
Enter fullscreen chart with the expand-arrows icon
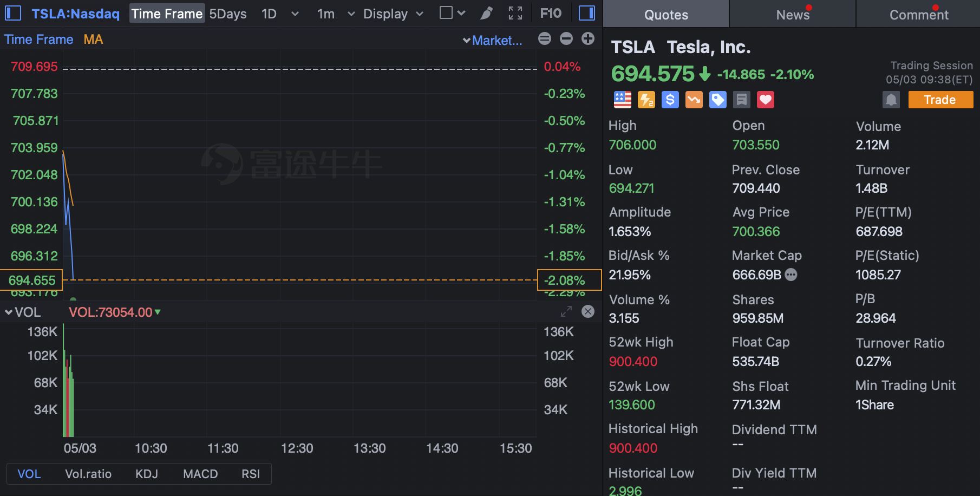[x=515, y=14]
